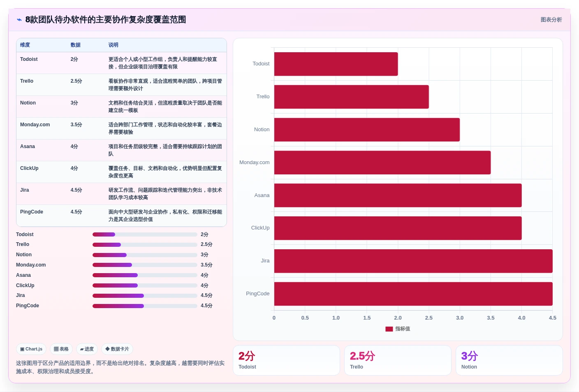Click the PingCode y-axis label in chart
579x392 pixels.
(258, 294)
